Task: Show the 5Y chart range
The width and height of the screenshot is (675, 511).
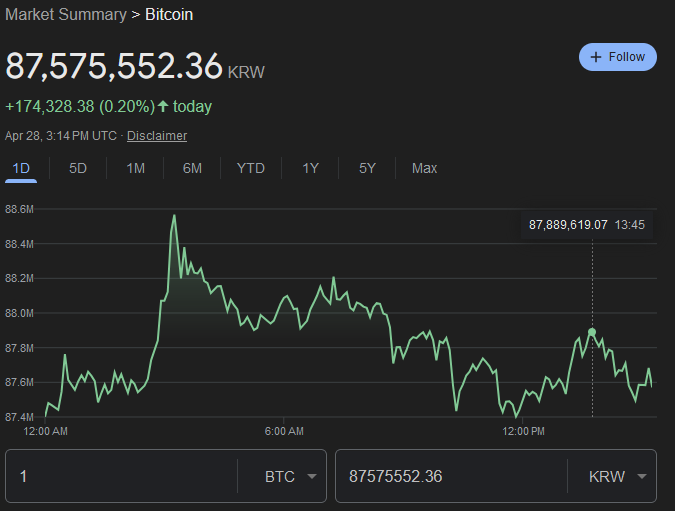Action: [367, 168]
